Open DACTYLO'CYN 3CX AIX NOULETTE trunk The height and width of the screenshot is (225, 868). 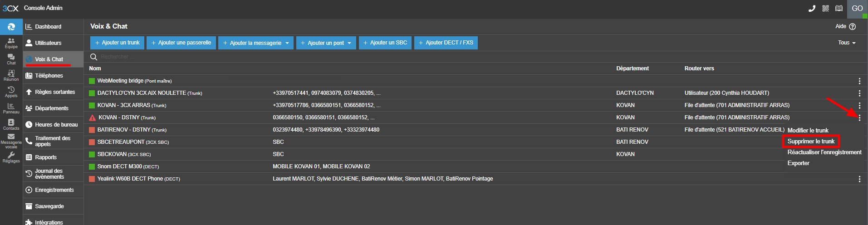pos(150,93)
